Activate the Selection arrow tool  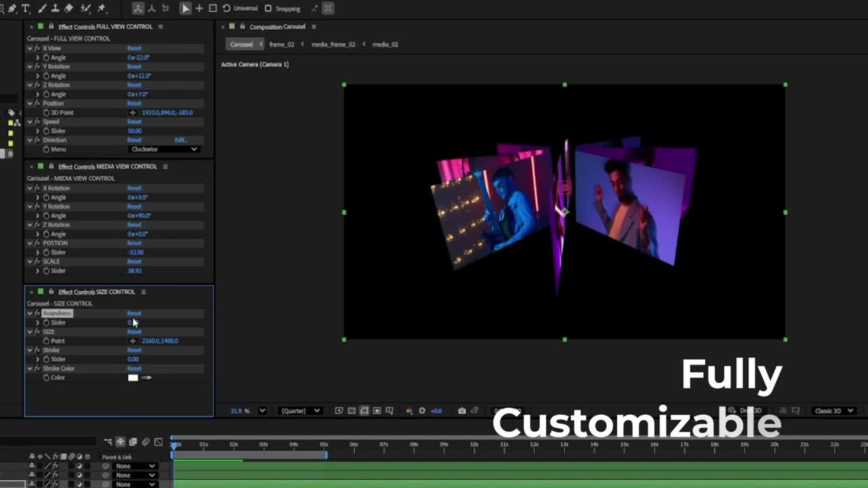185,8
